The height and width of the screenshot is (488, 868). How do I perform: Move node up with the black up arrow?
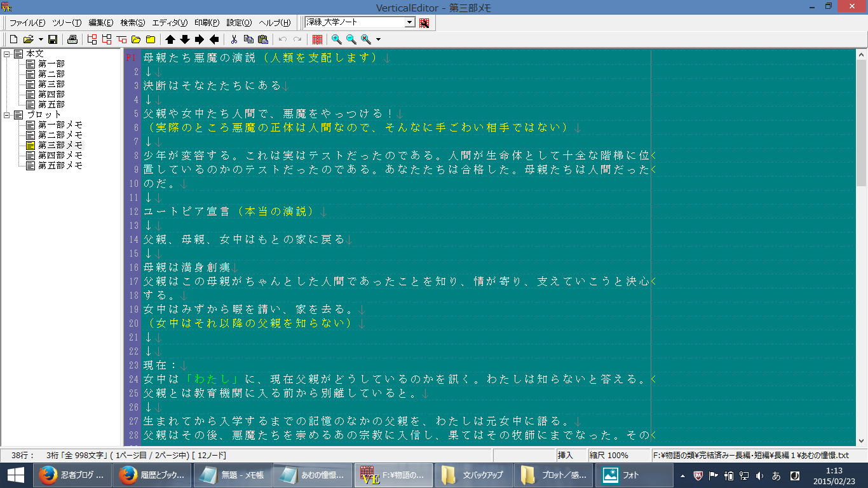point(170,39)
